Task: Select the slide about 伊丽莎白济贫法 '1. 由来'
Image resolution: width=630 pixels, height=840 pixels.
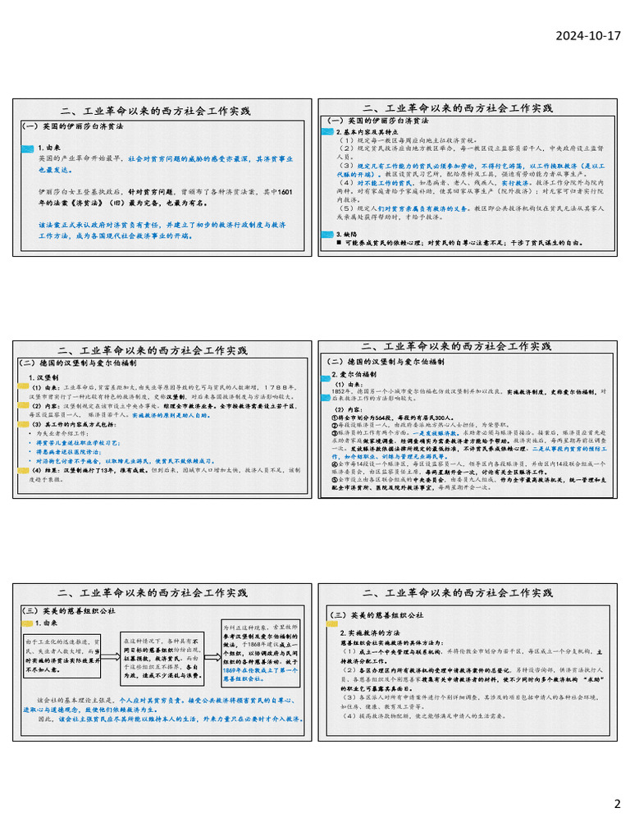Action: (x=162, y=177)
